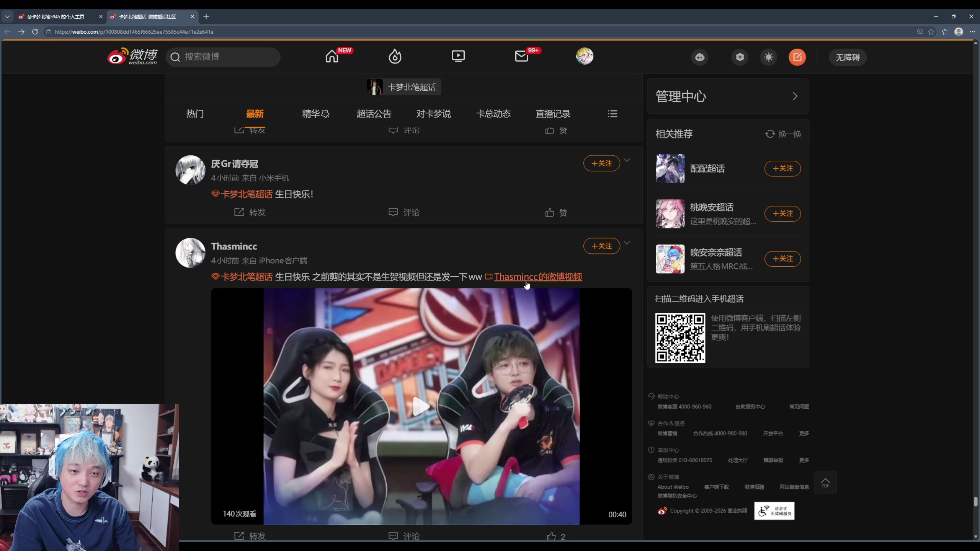The image size is (980, 551).
Task: Follow the 配配超话 topic
Action: [783, 168]
